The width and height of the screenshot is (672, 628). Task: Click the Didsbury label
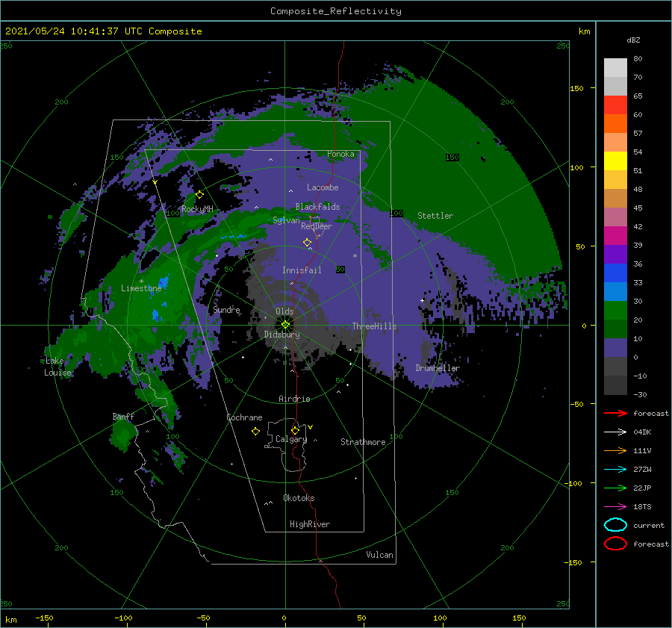tap(282, 335)
